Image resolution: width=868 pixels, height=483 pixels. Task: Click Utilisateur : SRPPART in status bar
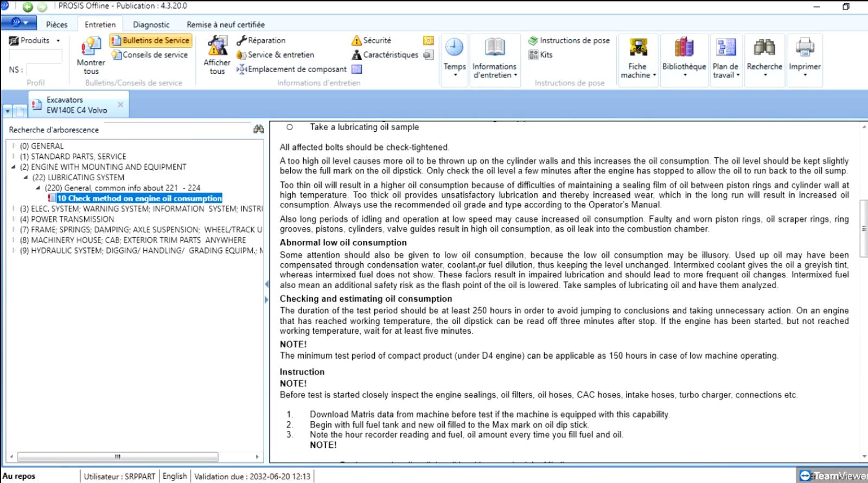(x=119, y=476)
